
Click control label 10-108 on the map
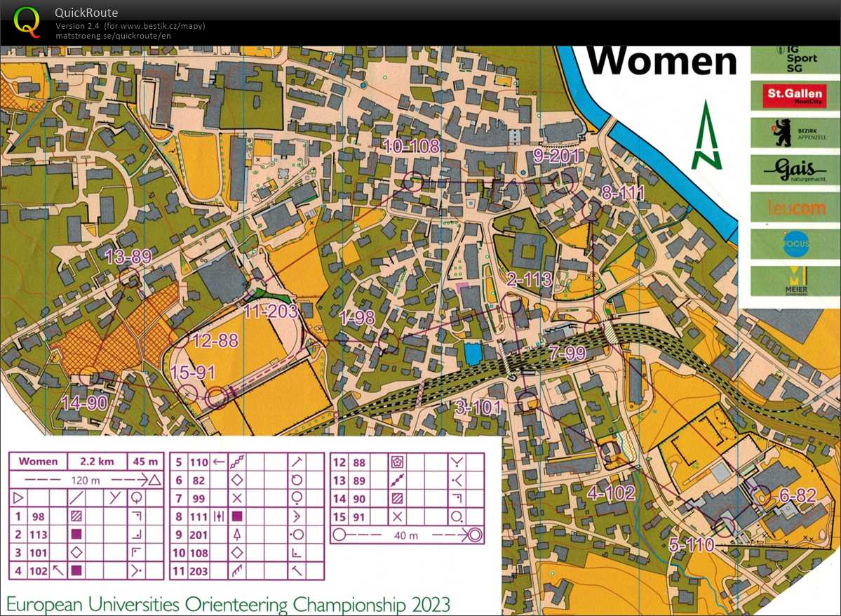[412, 146]
